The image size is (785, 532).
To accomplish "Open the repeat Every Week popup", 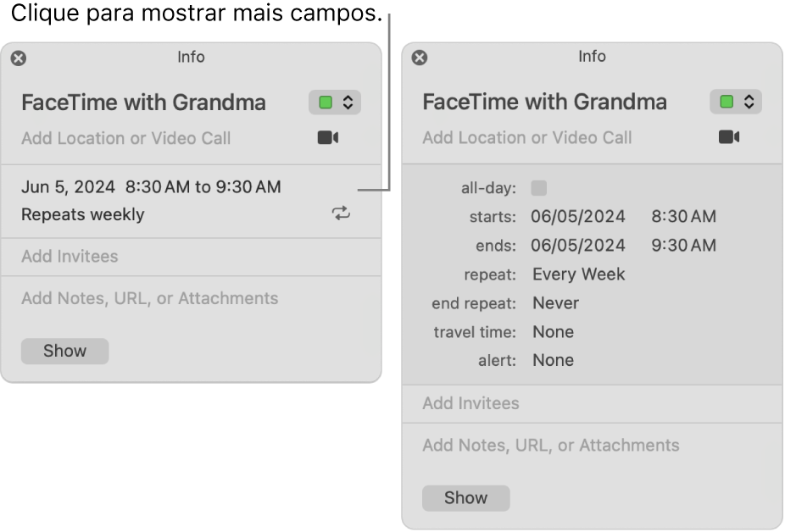I will click(578, 274).
